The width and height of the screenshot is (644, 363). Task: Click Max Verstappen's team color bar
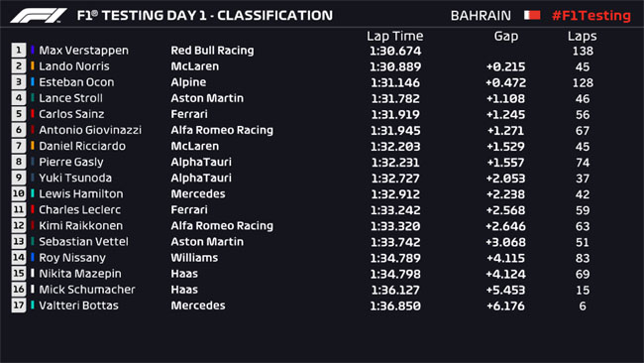[x=33, y=51]
